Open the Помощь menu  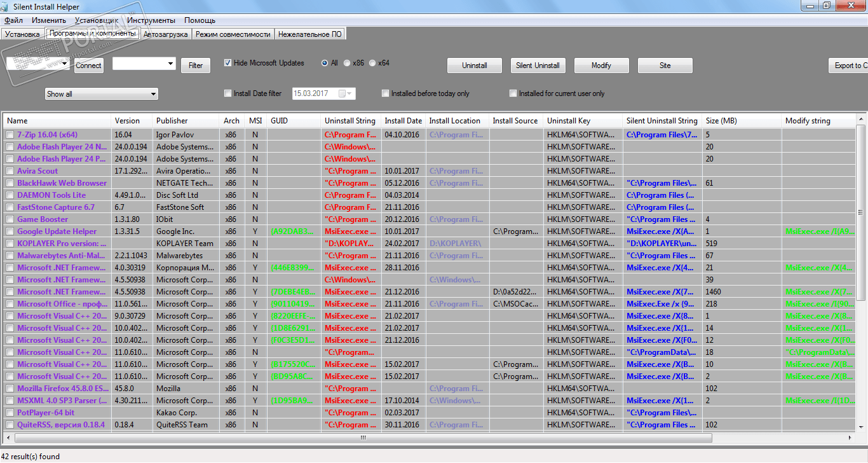pos(200,20)
